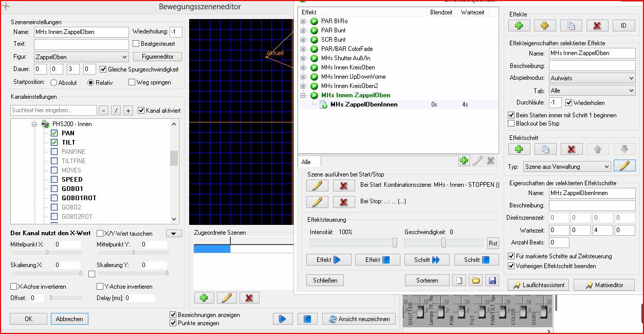Toggle the Beatgesteuert checkbox
Viewport: 644px width, 334px height.
coord(137,44)
